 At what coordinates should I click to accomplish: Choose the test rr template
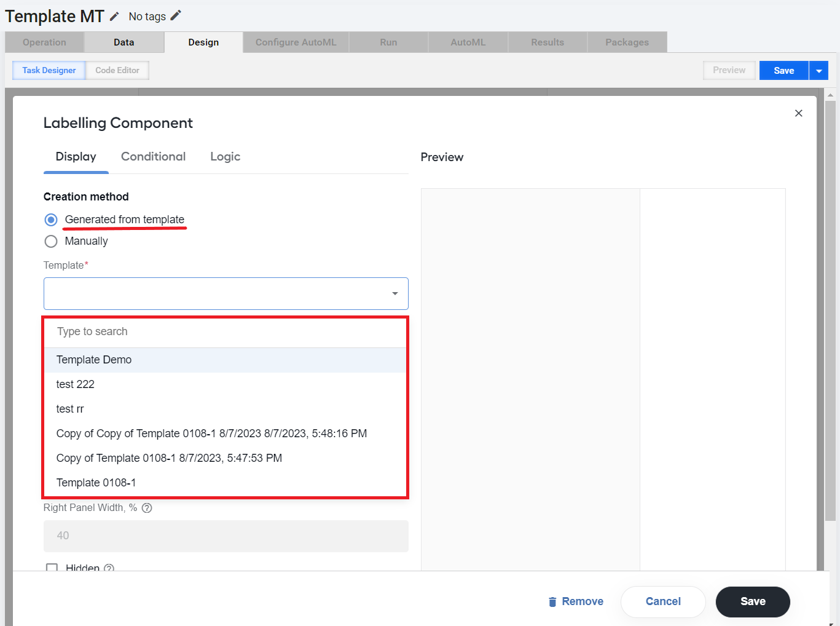click(x=226, y=409)
